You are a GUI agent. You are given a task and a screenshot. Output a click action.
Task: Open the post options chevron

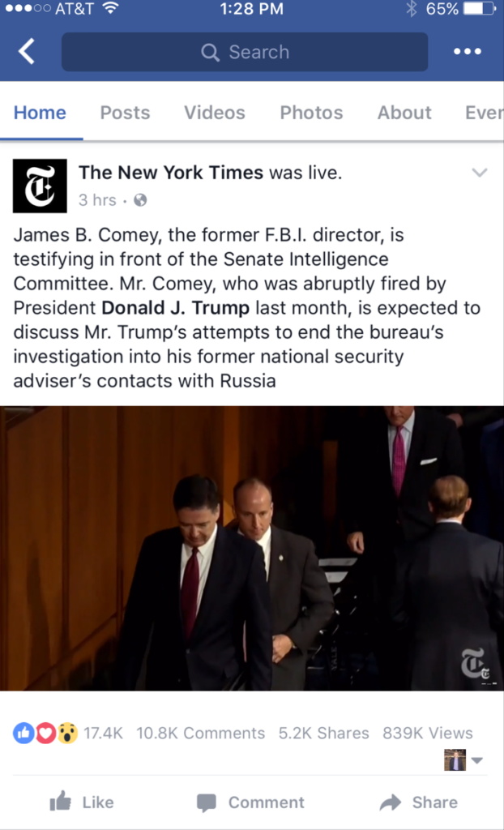[x=479, y=173]
